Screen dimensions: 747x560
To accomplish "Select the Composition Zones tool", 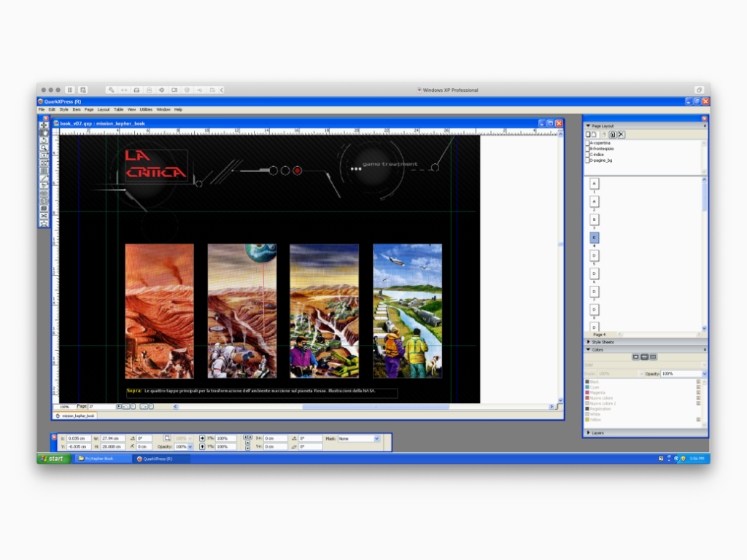I will coord(44,209).
